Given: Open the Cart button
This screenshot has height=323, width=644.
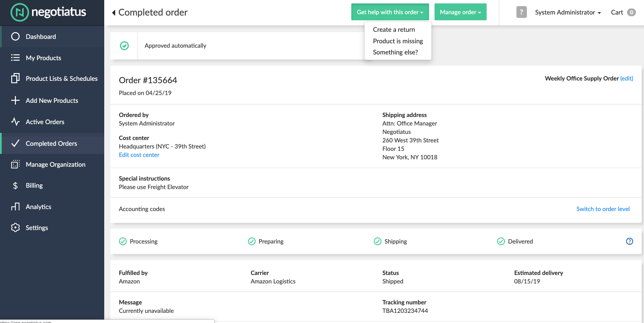Looking at the screenshot, I should 623,13.
